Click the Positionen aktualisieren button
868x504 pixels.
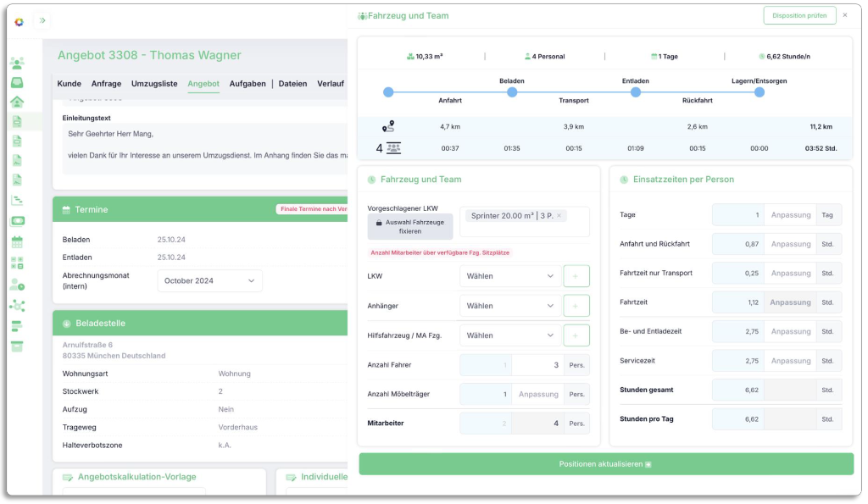(x=604, y=464)
